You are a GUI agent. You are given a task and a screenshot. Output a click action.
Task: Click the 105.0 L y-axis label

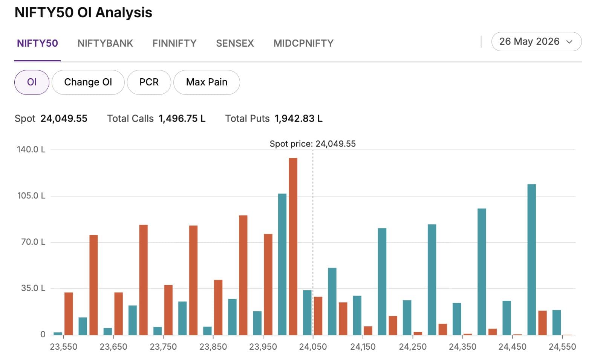point(31,196)
